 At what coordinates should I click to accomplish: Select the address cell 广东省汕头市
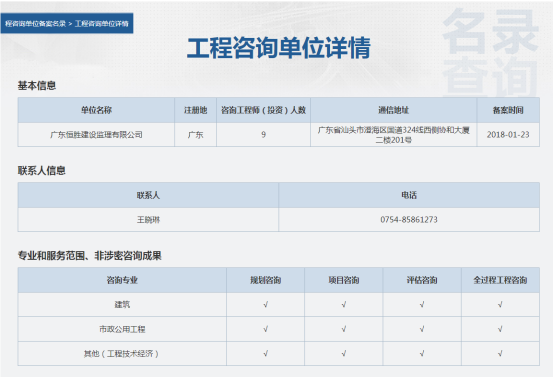tap(394, 135)
